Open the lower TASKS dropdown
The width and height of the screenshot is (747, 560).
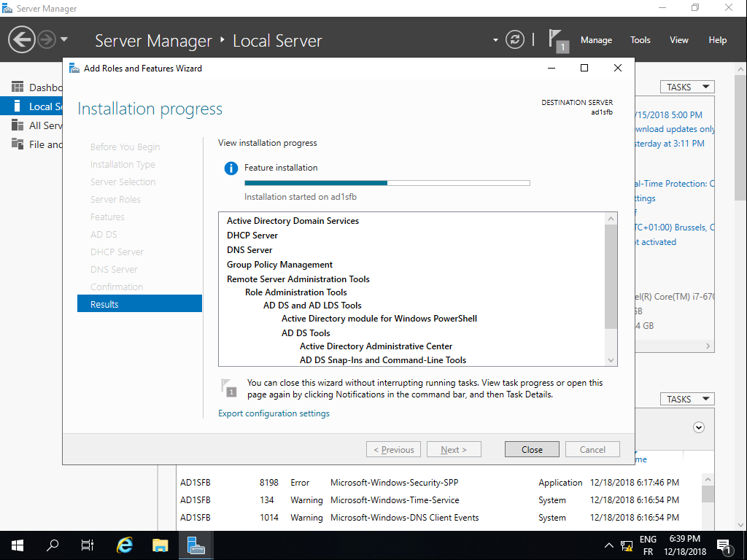[x=687, y=399]
